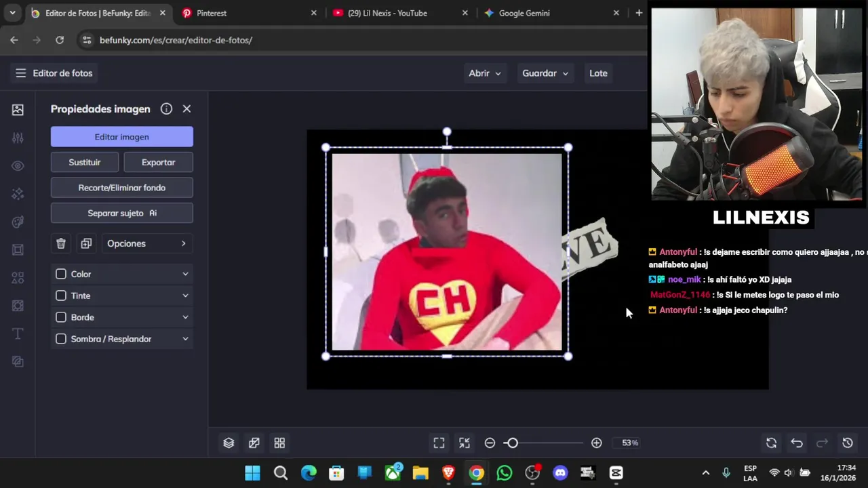Expand the Color section chevron
The image size is (868, 488).
point(185,274)
